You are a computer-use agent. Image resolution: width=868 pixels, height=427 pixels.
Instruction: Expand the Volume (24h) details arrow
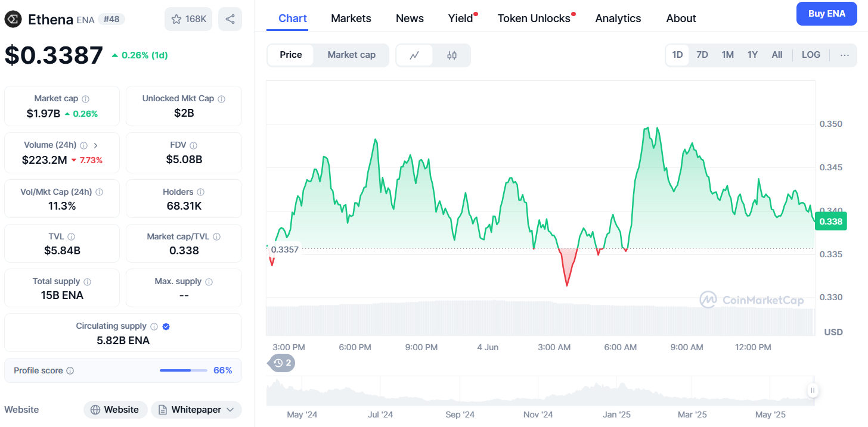click(x=96, y=145)
